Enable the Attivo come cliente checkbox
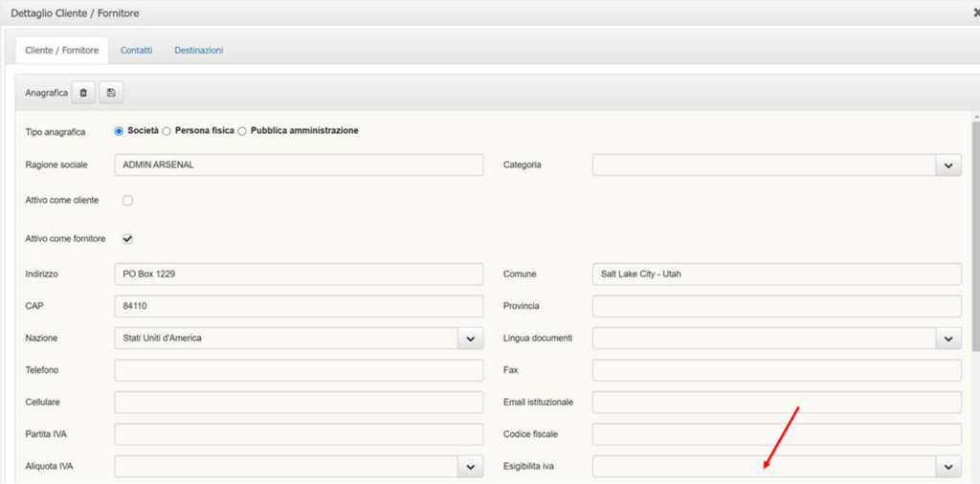Screen dimensions: 980x484 pos(127,201)
